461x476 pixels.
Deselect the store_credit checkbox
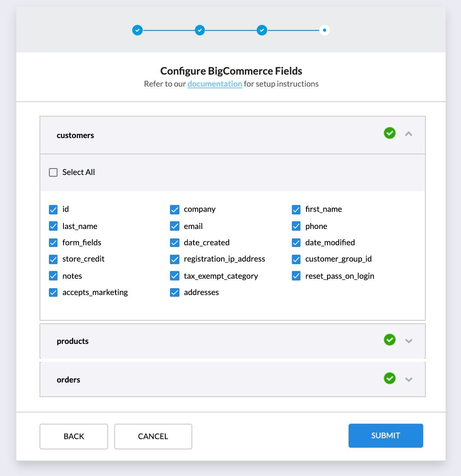click(x=53, y=259)
